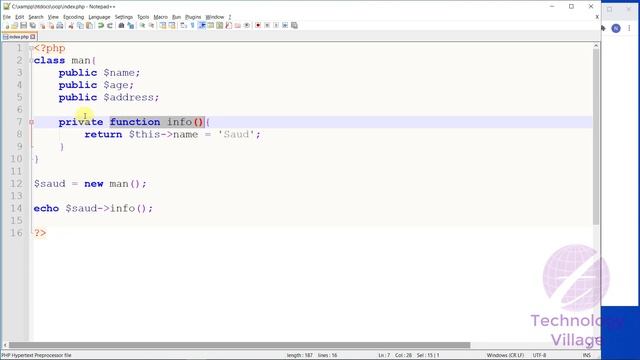
Task: Click Run Macro Multiple Times icon
Action: tap(285, 25)
